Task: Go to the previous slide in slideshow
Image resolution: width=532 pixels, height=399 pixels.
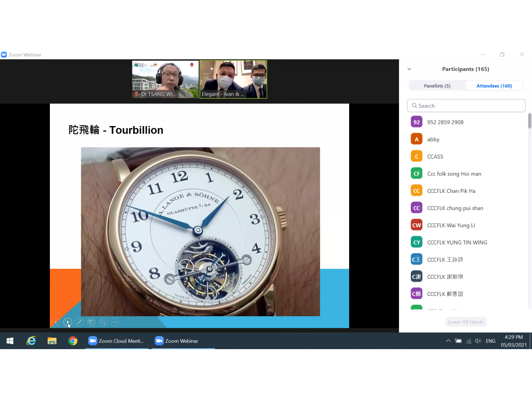Action: (56, 322)
